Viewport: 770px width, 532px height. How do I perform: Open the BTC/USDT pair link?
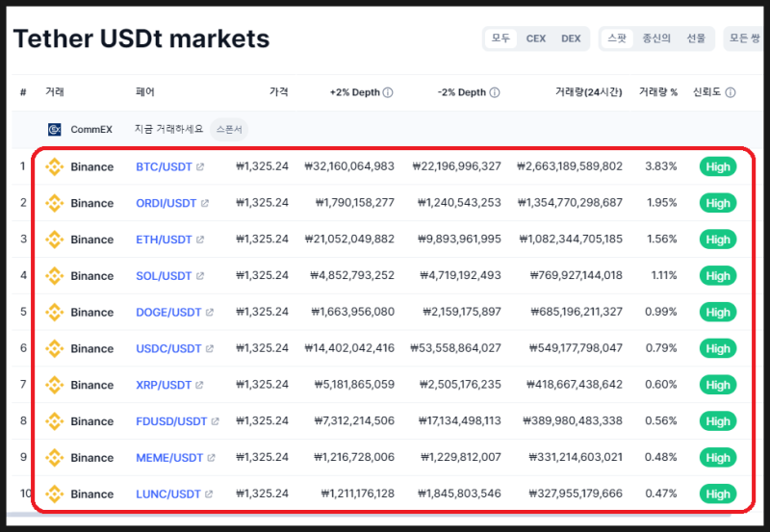pos(164,166)
